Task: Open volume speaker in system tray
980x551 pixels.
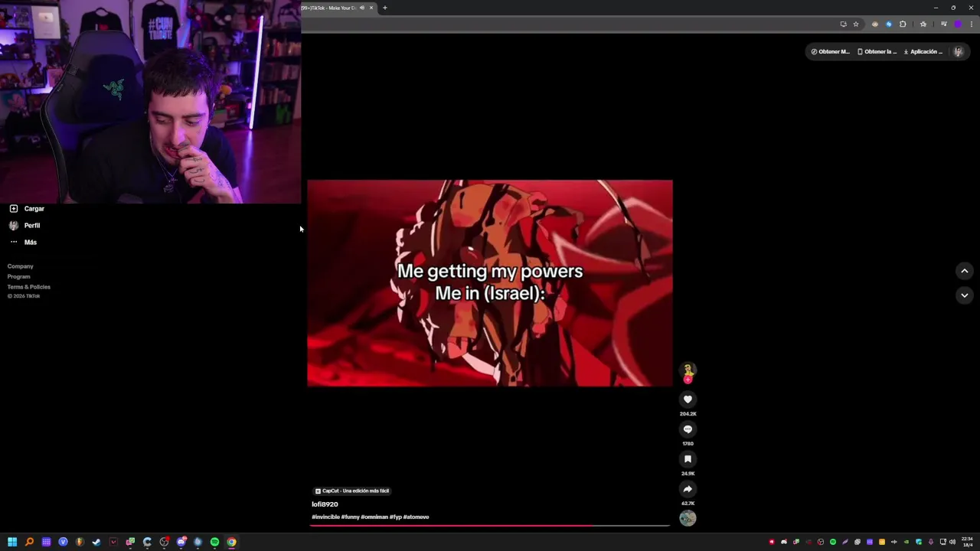Action: click(952, 542)
